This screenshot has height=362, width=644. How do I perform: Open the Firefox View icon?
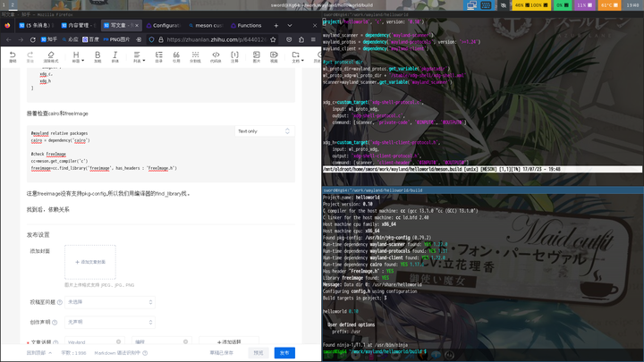(7, 25)
